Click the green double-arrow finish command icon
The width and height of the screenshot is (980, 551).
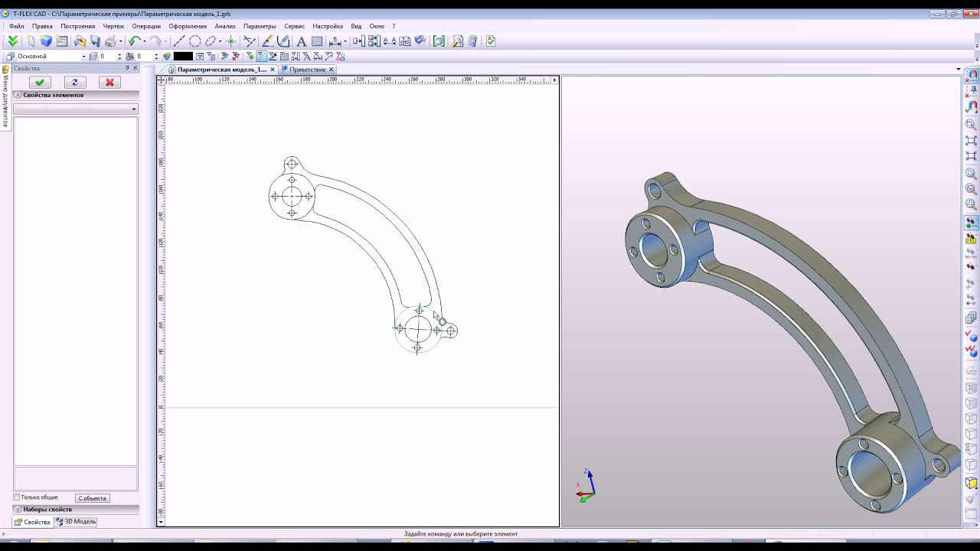pyautogui.click(x=12, y=41)
